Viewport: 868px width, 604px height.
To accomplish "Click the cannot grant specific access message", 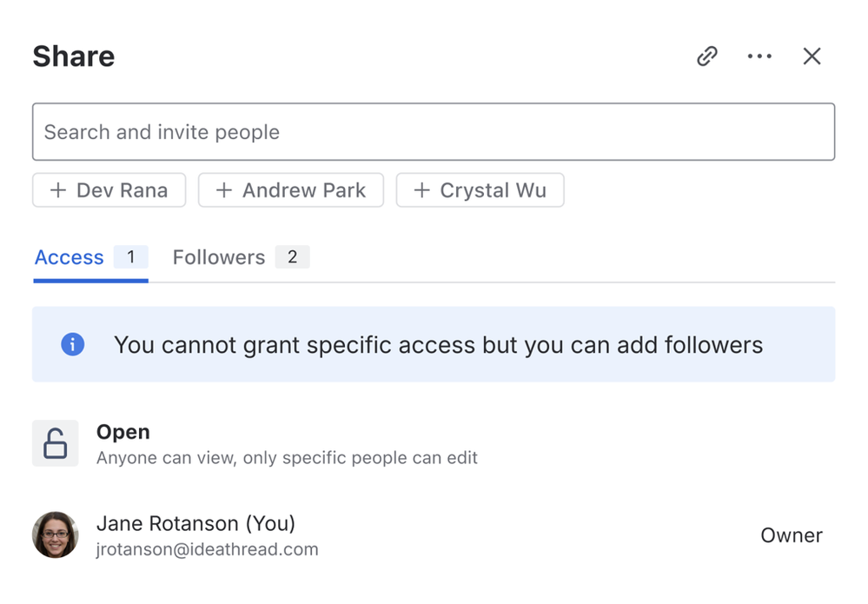I will (438, 345).
